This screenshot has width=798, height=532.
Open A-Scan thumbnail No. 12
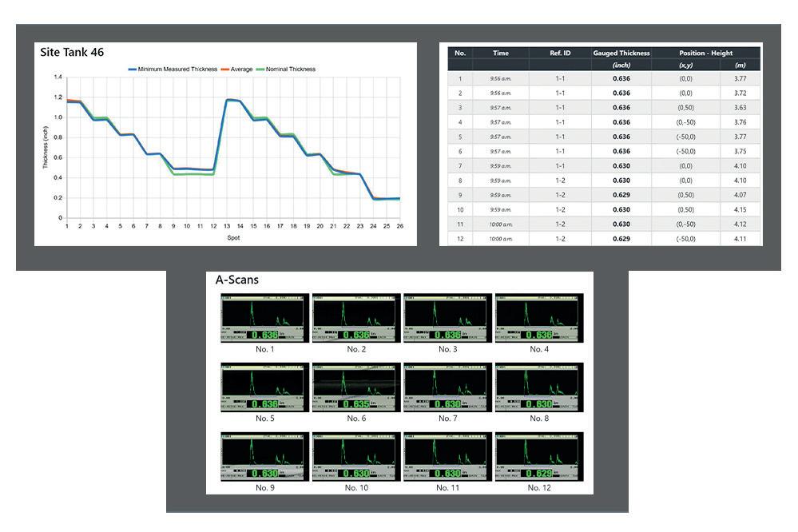point(539,457)
